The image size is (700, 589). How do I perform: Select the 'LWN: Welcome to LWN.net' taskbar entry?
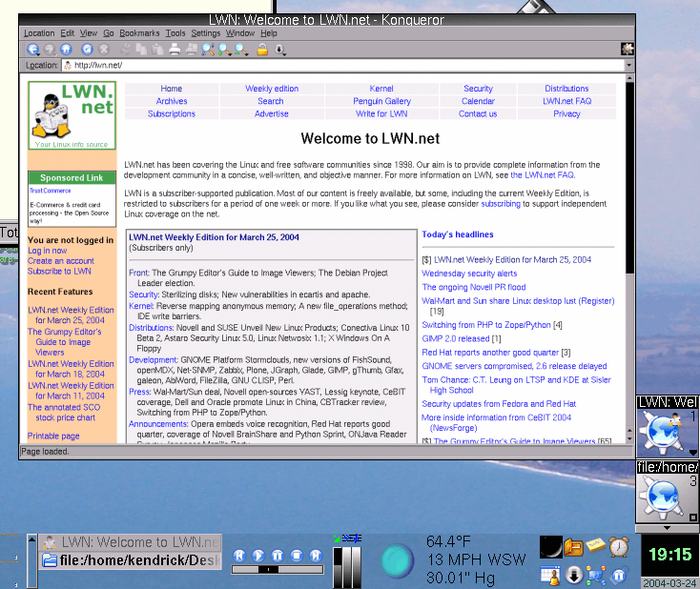click(x=132, y=542)
